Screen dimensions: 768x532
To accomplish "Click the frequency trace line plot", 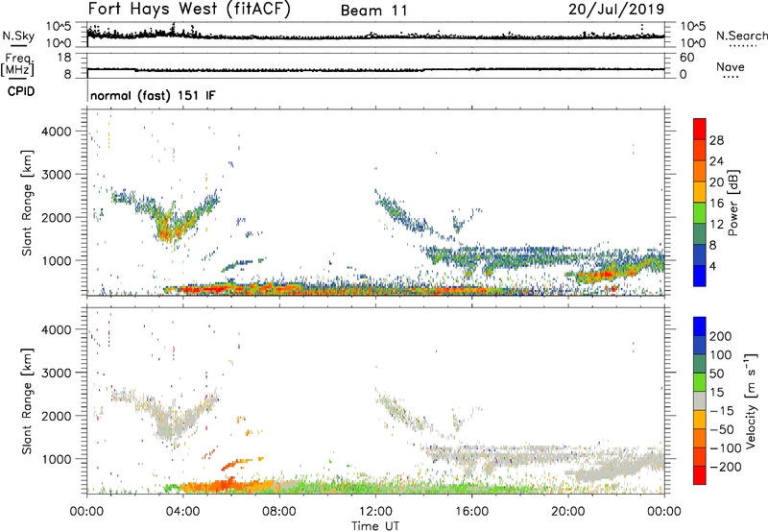I will (x=375, y=69).
